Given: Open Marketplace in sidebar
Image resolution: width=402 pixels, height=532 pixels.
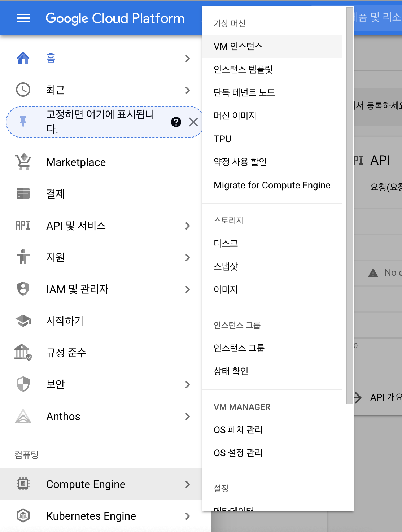Looking at the screenshot, I should (x=76, y=162).
